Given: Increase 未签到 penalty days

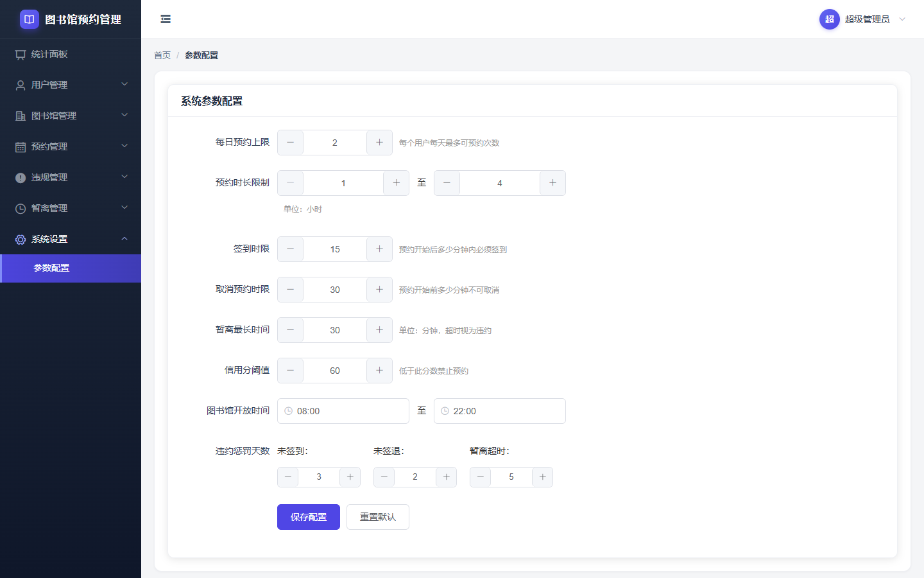Looking at the screenshot, I should 350,477.
